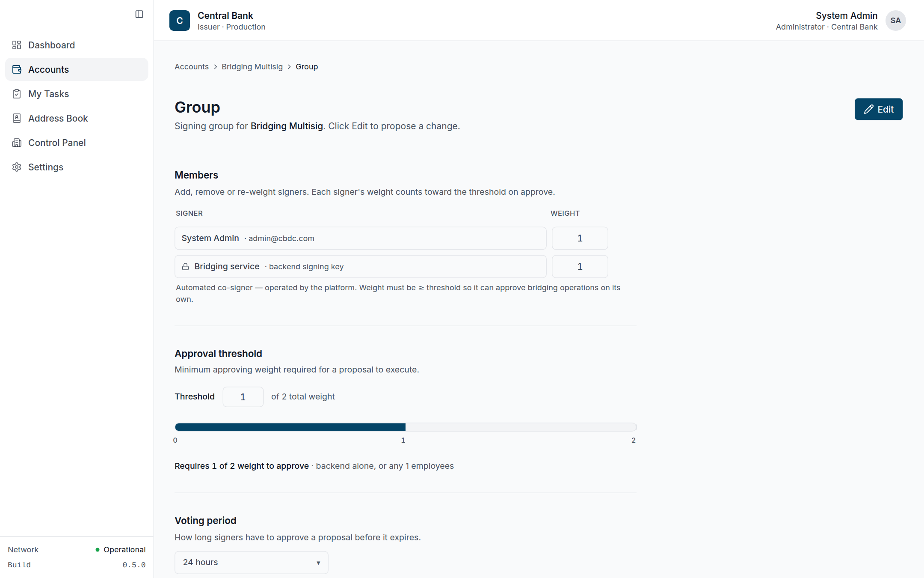Viewport: 924px width, 578px height.
Task: Click the '2' mark under threshold bar
Action: point(634,440)
